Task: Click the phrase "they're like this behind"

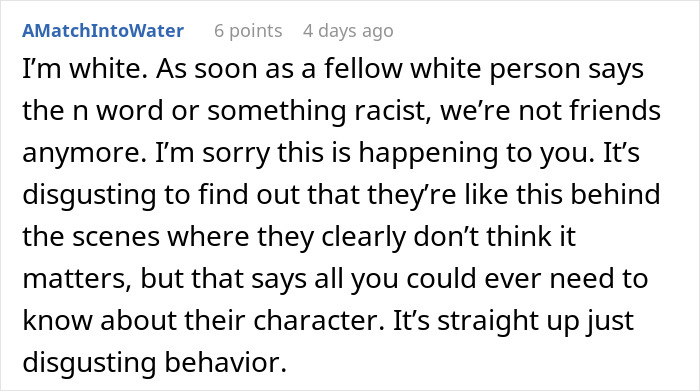Action: click(x=514, y=196)
